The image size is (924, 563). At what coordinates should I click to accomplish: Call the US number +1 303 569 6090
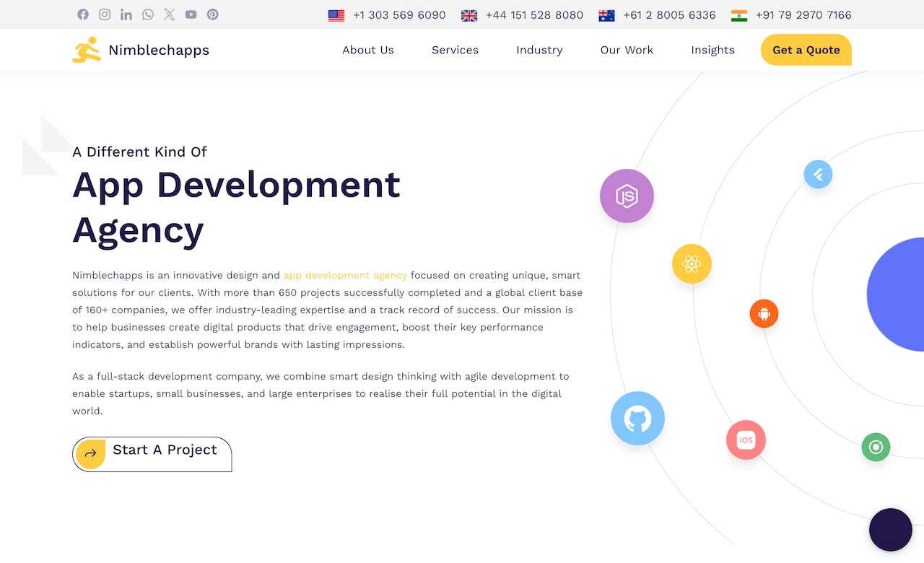398,15
